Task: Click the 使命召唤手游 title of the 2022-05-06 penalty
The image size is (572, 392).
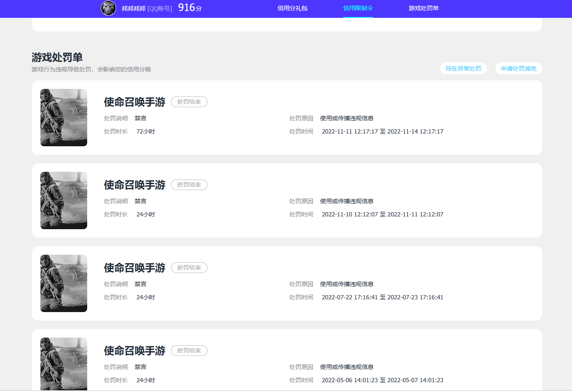Action: (135, 351)
